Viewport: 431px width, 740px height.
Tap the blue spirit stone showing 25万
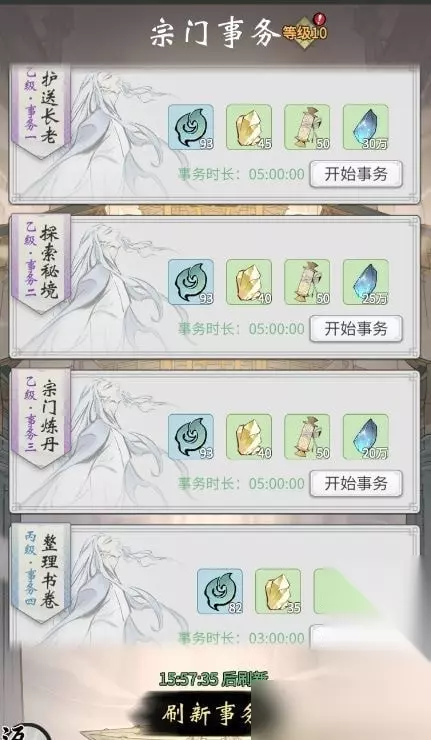pyautogui.click(x=365, y=282)
